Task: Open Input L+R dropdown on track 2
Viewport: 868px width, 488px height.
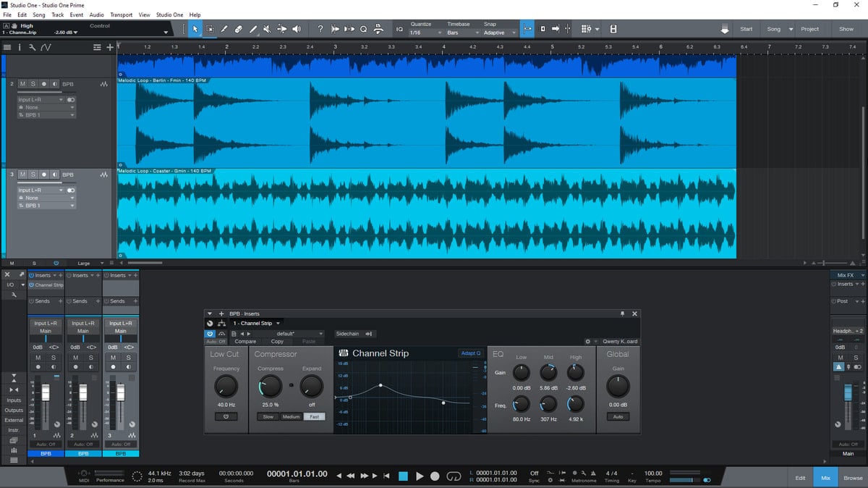Action: (x=40, y=99)
